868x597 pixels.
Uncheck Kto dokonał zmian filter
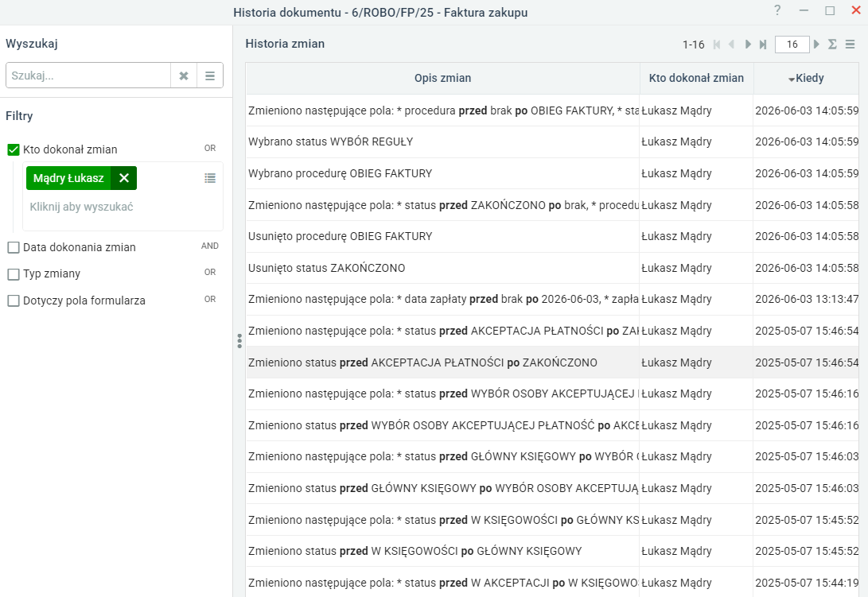pyautogui.click(x=14, y=149)
